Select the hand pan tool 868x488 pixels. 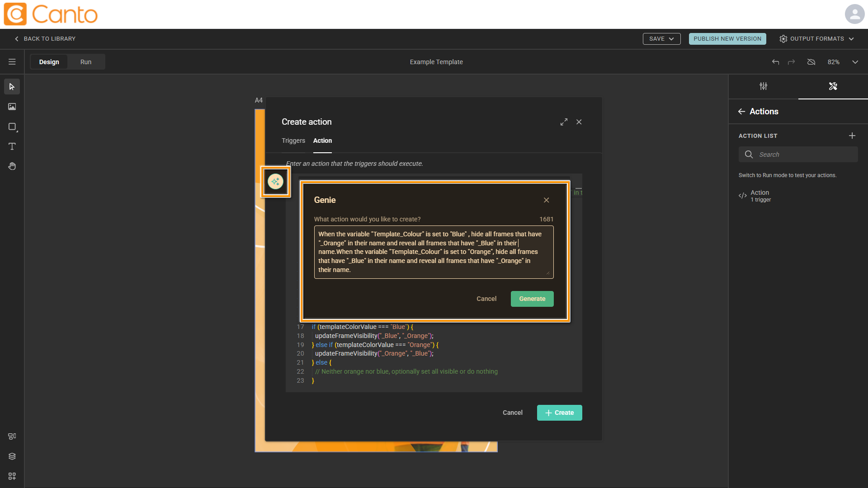click(x=12, y=166)
